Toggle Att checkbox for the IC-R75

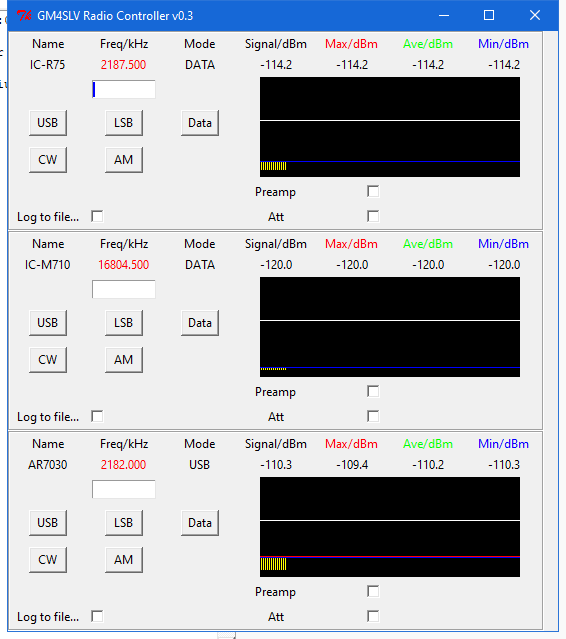pyautogui.click(x=373, y=216)
